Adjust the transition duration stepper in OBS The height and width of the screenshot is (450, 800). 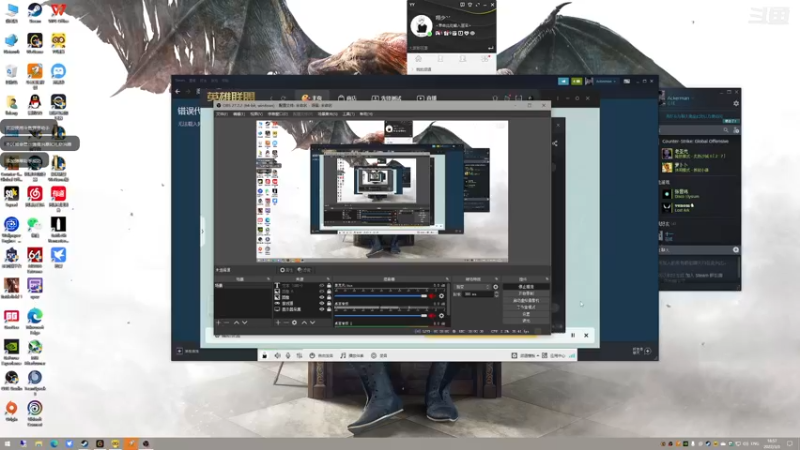click(x=496, y=294)
